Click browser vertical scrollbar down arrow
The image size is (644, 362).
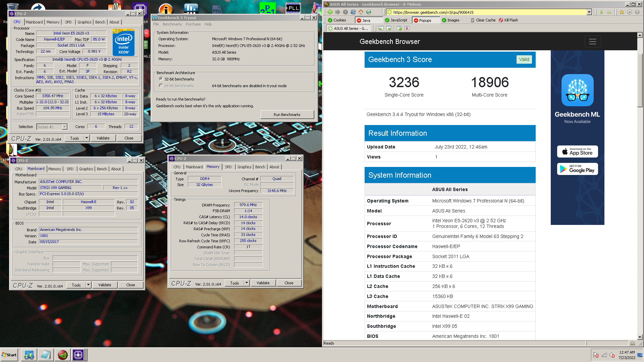[x=640, y=337]
